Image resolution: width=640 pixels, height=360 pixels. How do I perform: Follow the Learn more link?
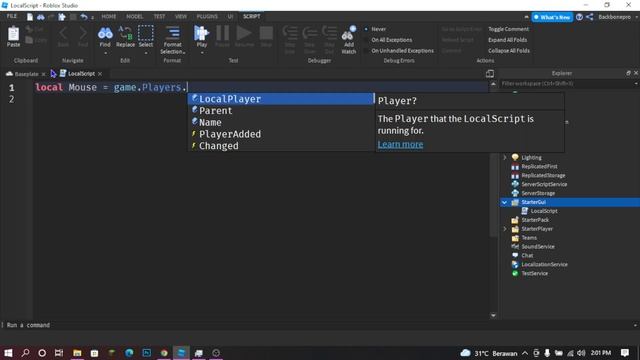click(400, 144)
